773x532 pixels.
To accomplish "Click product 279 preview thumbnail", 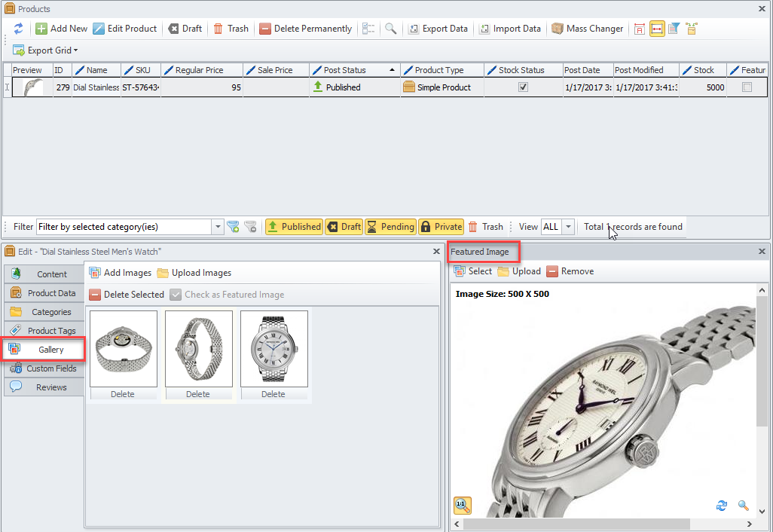I will tap(32, 87).
